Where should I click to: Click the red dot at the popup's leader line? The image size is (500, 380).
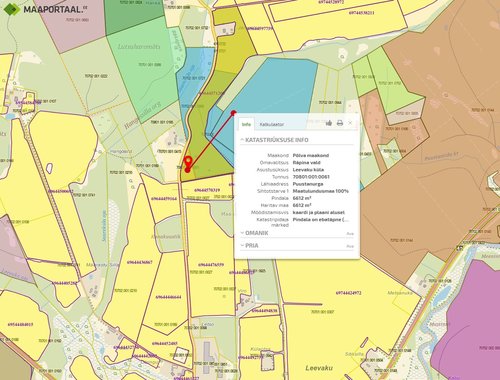[234, 113]
